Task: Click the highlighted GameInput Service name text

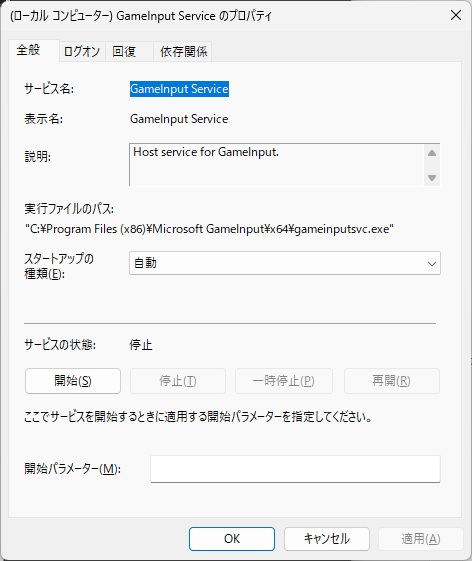Action: coord(179,89)
